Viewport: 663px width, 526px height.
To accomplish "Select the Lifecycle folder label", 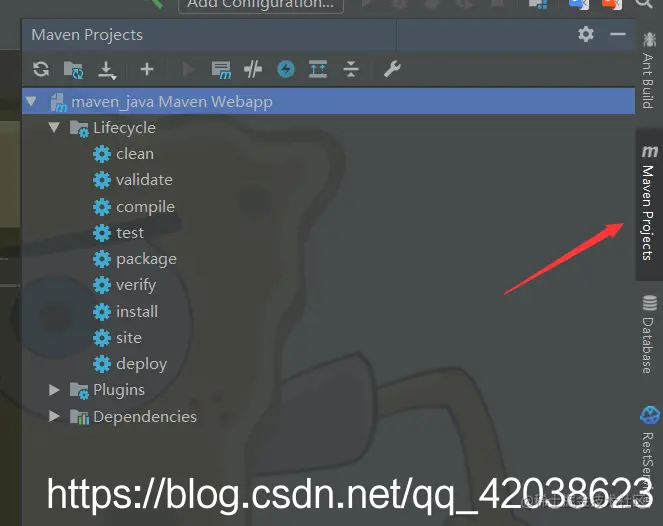I will tap(124, 128).
